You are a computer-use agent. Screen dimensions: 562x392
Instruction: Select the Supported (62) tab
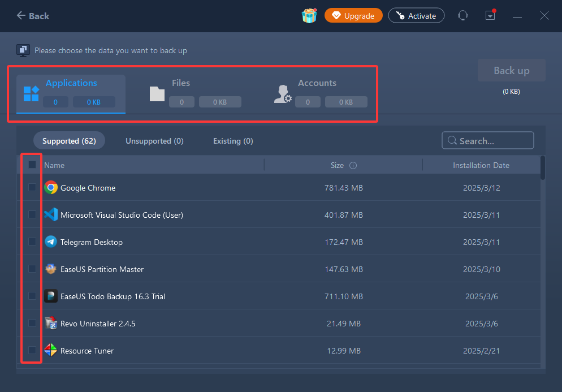(x=69, y=141)
